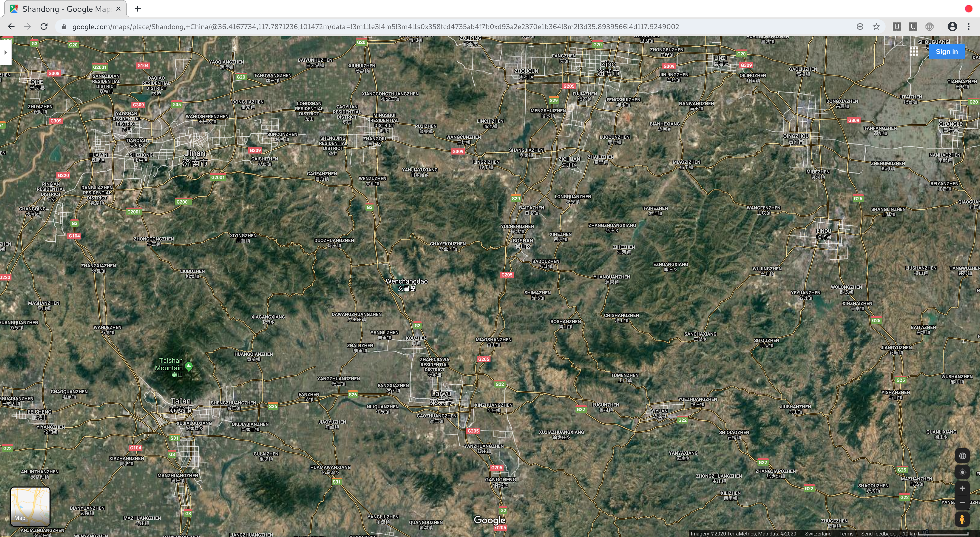Click the FEICHENG city label
980x537 pixels.
39,415
